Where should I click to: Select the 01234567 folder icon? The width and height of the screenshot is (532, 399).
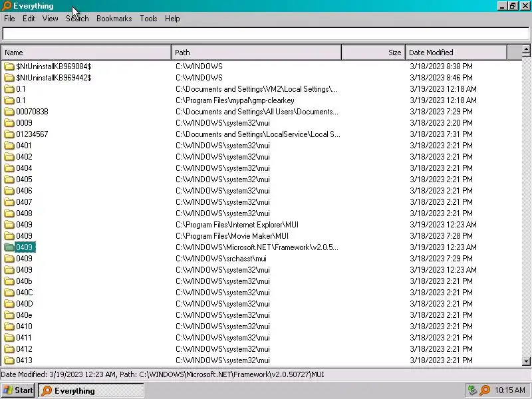pyautogui.click(x=9, y=134)
